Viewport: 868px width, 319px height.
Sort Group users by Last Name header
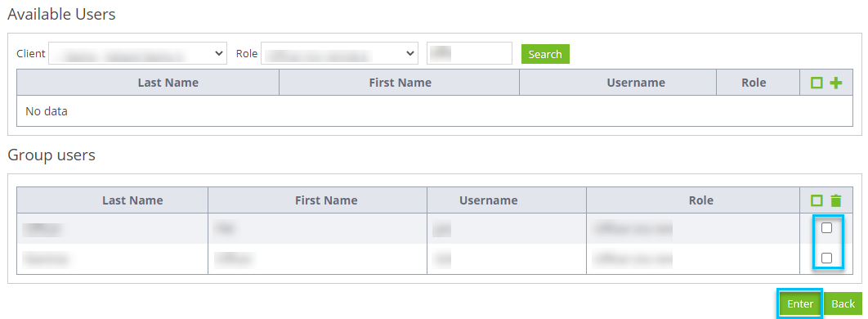pos(132,200)
